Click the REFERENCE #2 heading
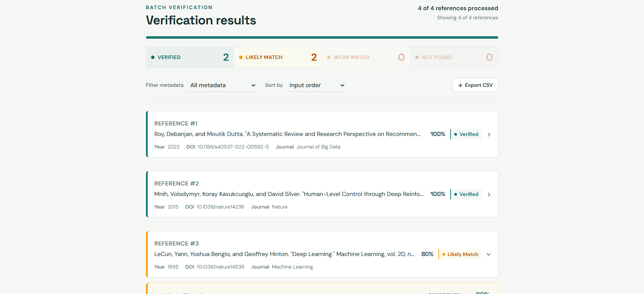This screenshot has height=294, width=644. pos(176,183)
